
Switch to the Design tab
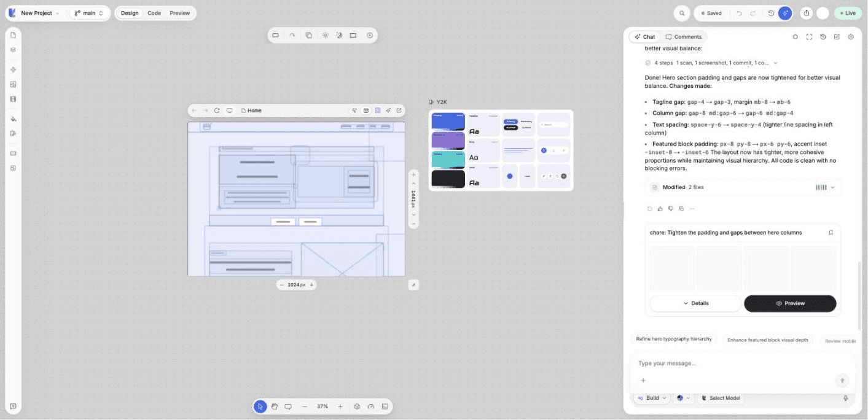pyautogui.click(x=130, y=13)
